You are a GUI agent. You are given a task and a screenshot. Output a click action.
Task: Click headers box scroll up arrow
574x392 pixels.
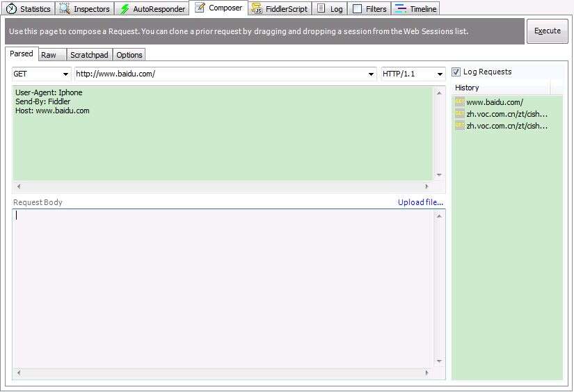point(439,93)
